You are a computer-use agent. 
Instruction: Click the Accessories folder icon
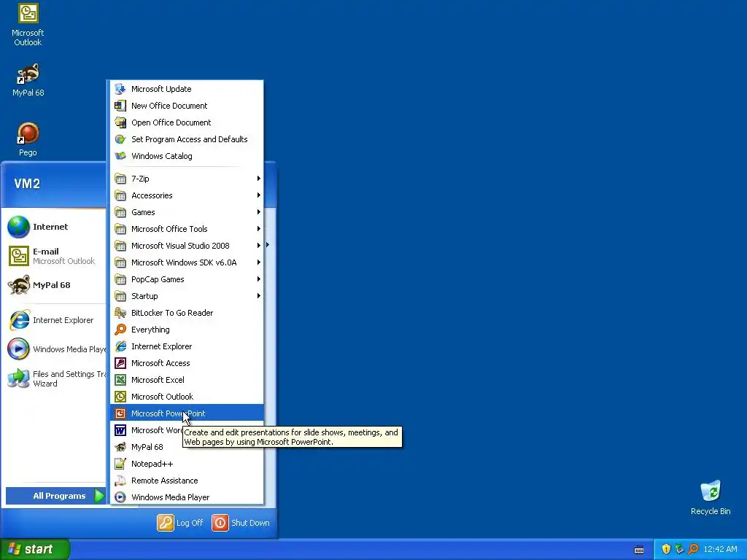point(120,195)
